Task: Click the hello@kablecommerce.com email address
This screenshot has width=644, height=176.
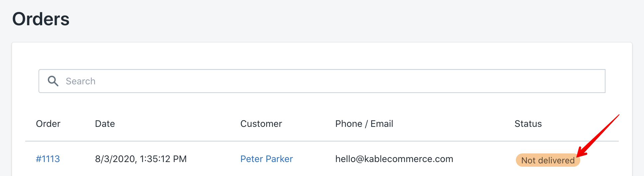Action: [394, 159]
